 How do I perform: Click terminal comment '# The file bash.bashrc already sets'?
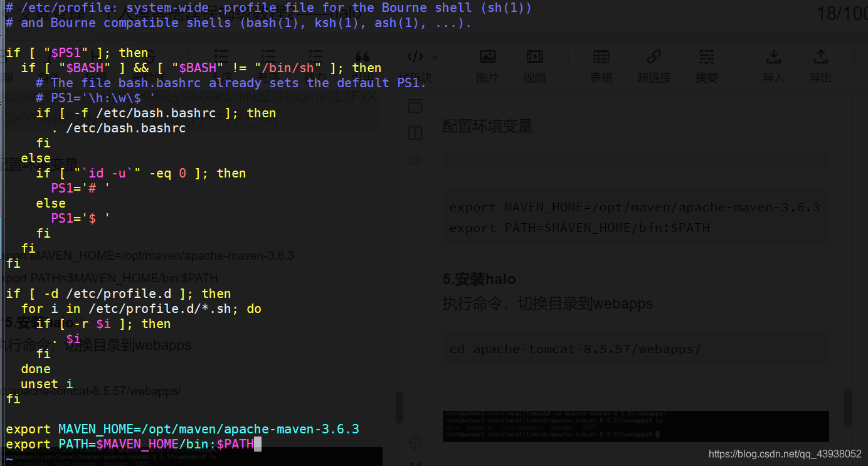[231, 83]
